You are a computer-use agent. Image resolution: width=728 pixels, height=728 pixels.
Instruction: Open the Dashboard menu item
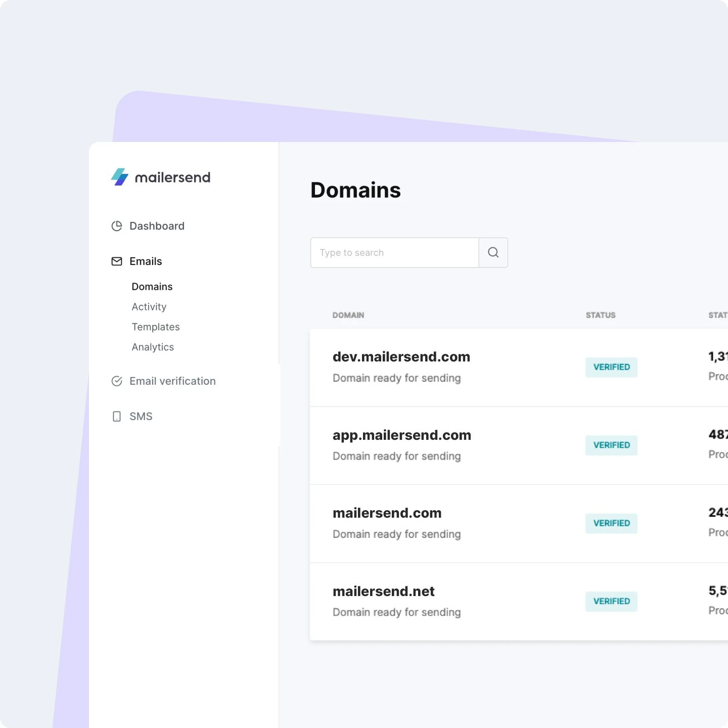click(157, 226)
